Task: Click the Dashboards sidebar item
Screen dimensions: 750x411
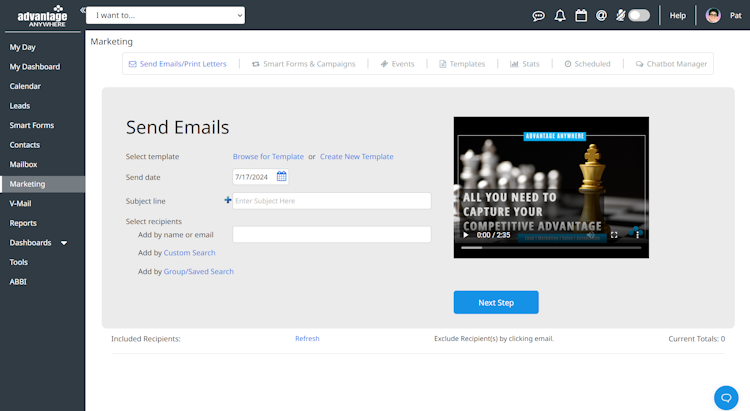Action: [30, 243]
